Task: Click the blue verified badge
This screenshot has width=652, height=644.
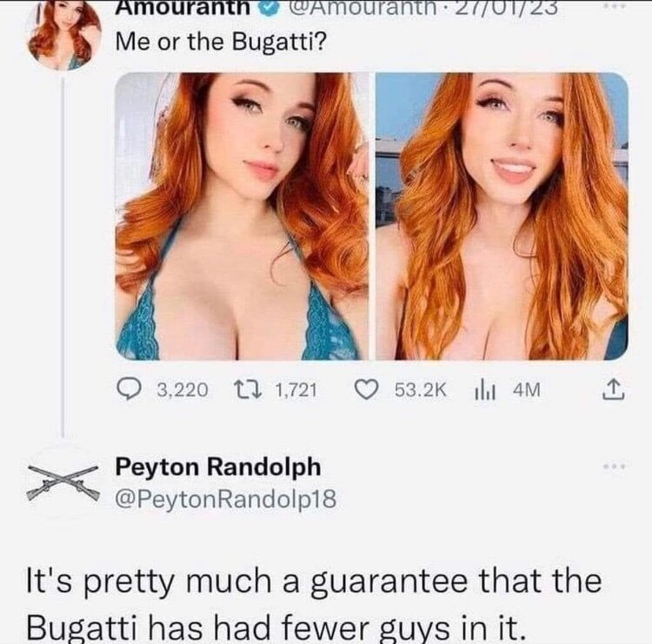Action: point(270,9)
